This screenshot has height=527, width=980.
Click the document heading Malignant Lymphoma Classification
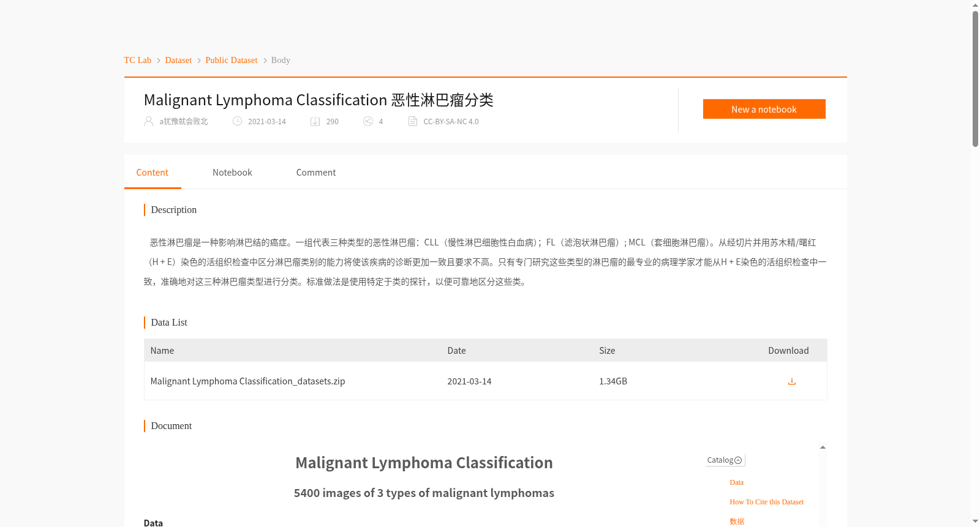pos(424,463)
